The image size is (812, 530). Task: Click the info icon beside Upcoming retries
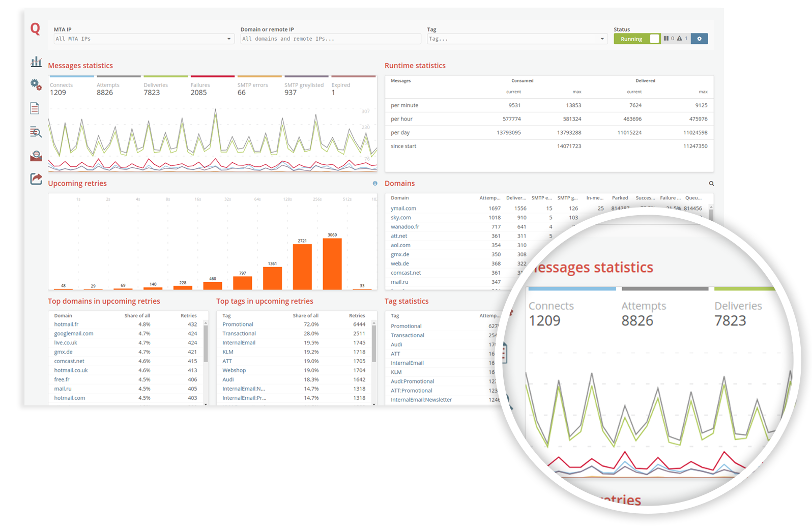(375, 184)
